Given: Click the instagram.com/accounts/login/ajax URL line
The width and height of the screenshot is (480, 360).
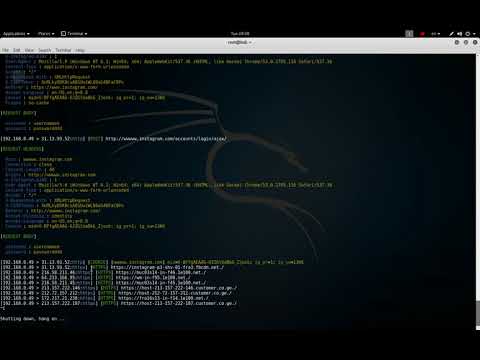Looking at the screenshot, I should [166, 138].
